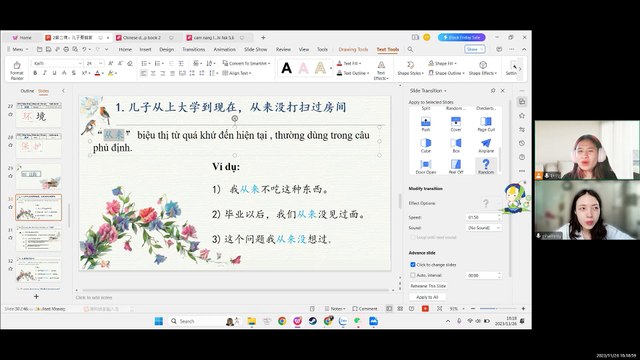Expand the Shape Outline dropdown
This screenshot has height=360, width=640.
[463, 73]
